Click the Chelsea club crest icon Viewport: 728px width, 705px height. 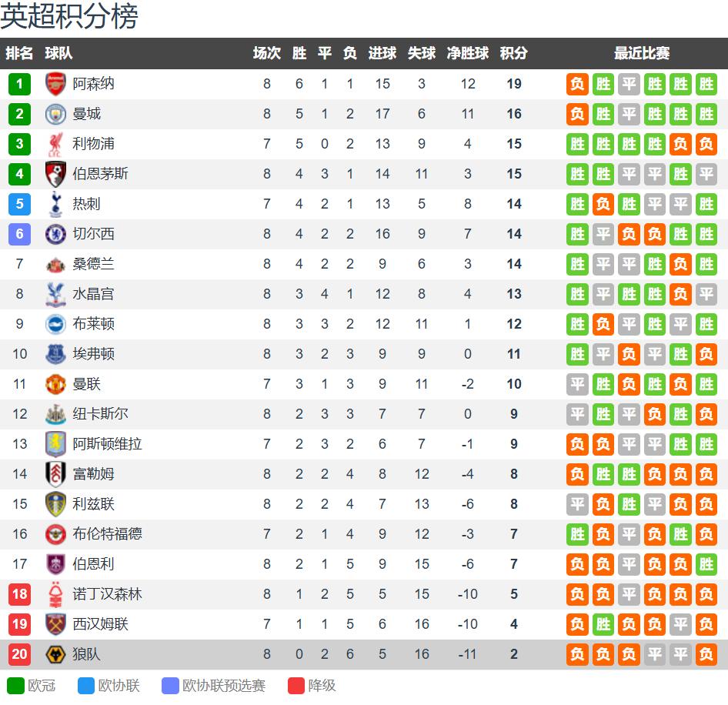[55, 234]
